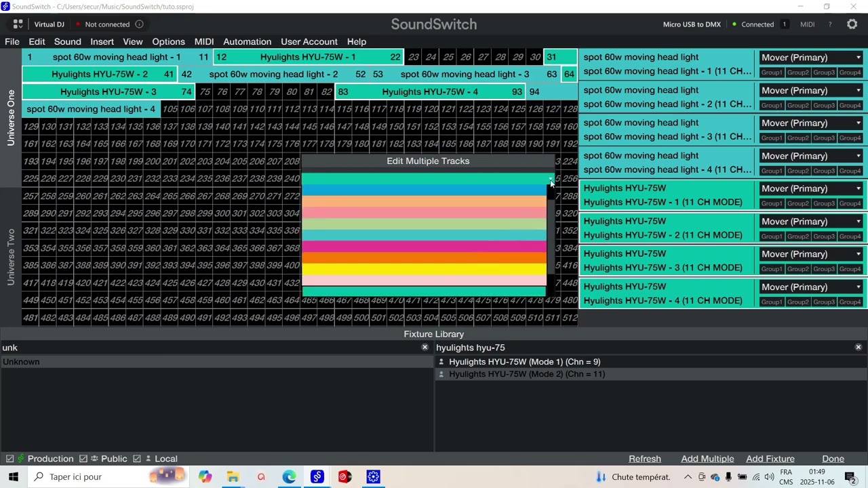
Task: Click the help question mark icon
Action: pyautogui.click(x=830, y=24)
